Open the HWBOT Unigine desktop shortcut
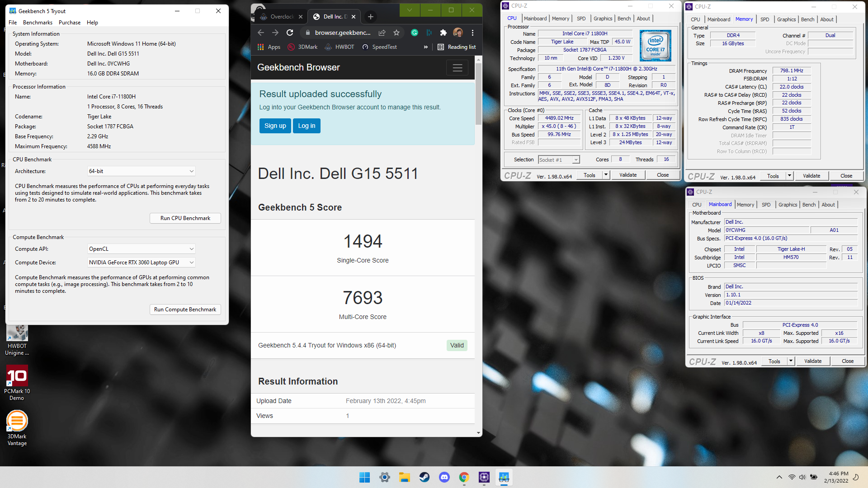The width and height of the screenshot is (868, 488). coord(17,340)
